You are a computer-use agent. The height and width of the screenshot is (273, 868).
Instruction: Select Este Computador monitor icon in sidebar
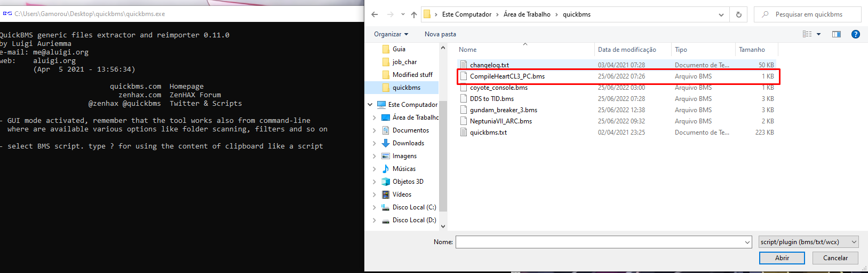(381, 105)
